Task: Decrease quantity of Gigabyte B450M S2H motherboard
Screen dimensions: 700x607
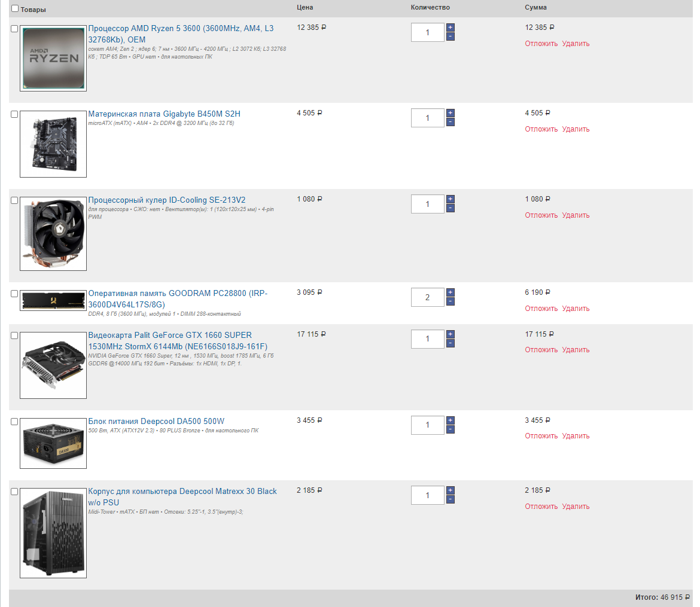Action: tap(451, 122)
